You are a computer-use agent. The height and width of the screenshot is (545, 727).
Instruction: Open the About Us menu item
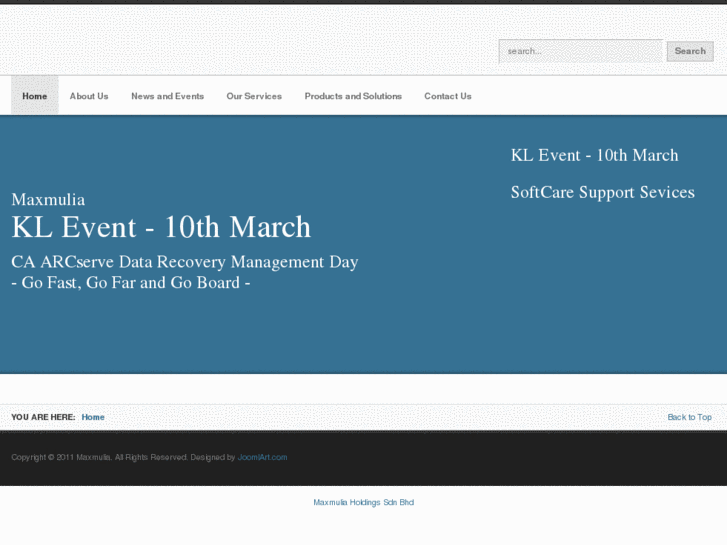click(x=89, y=96)
